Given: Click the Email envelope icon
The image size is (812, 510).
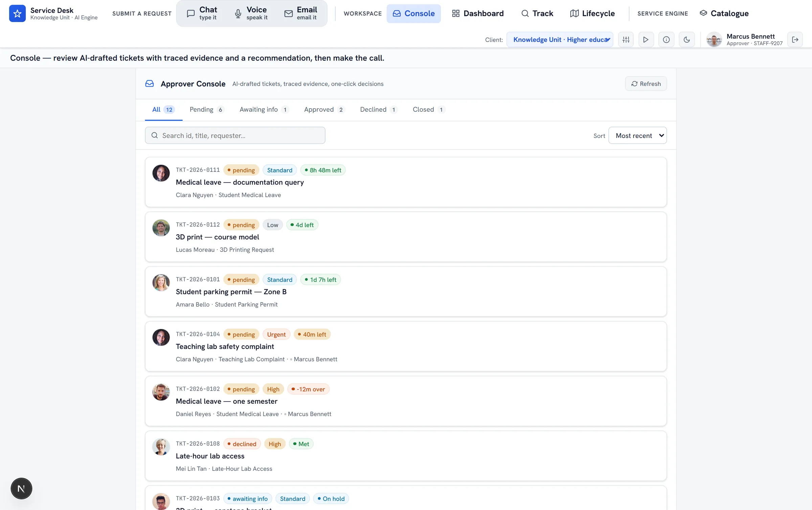Looking at the screenshot, I should click(289, 14).
